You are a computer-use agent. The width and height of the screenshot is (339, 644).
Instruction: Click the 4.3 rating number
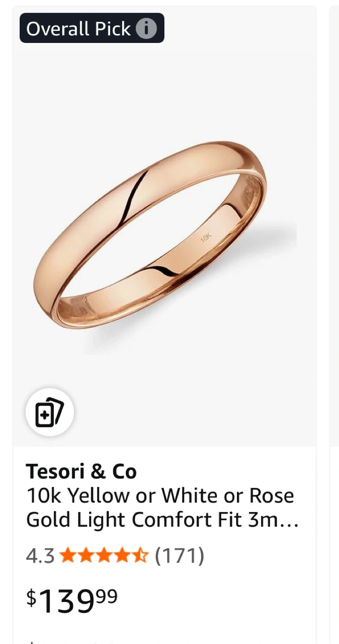click(40, 556)
